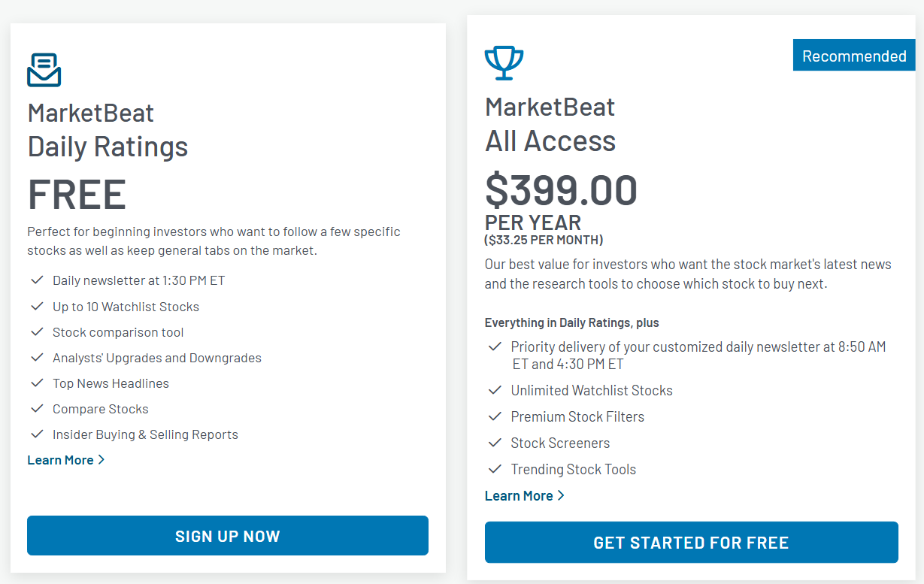This screenshot has width=924, height=584.
Task: Click checkmark next to Unlimited Watchlist Stocks
Action: pyautogui.click(x=495, y=390)
